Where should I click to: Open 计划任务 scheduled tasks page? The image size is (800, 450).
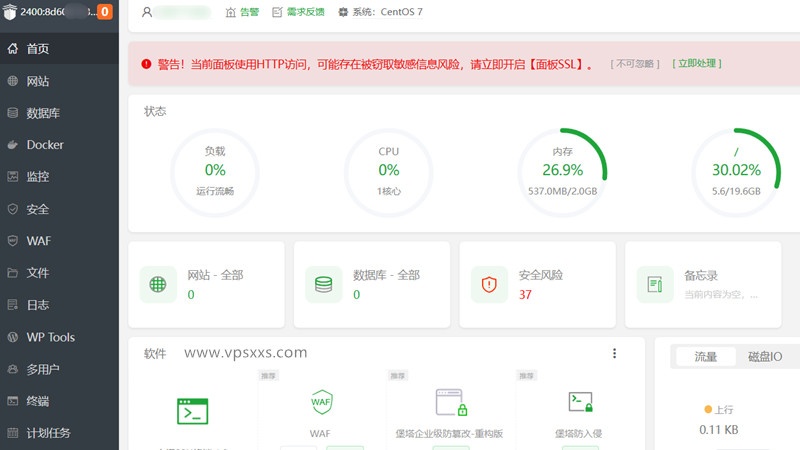(x=48, y=433)
